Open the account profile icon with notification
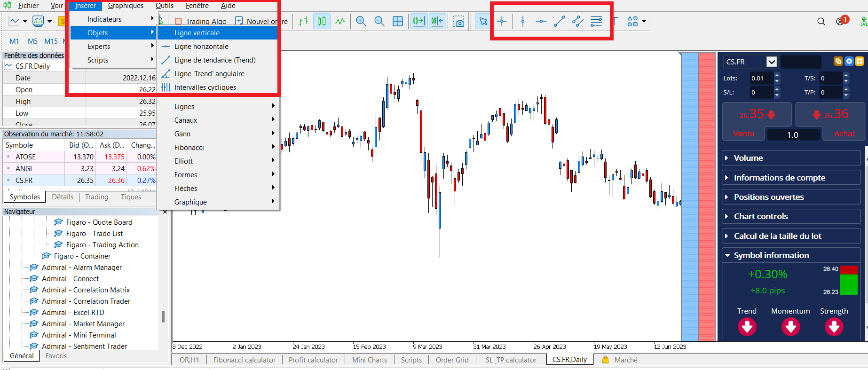This screenshot has height=370, width=868. tap(841, 21)
